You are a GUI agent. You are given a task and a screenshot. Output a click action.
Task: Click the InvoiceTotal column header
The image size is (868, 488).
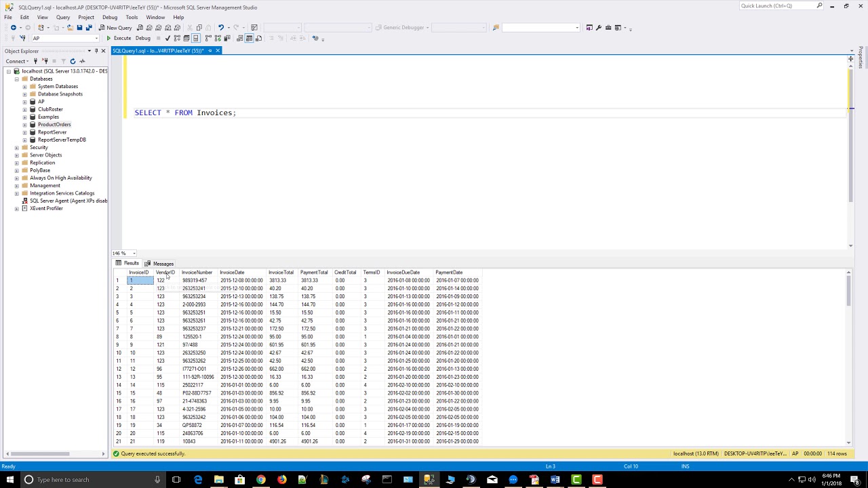[x=281, y=272]
